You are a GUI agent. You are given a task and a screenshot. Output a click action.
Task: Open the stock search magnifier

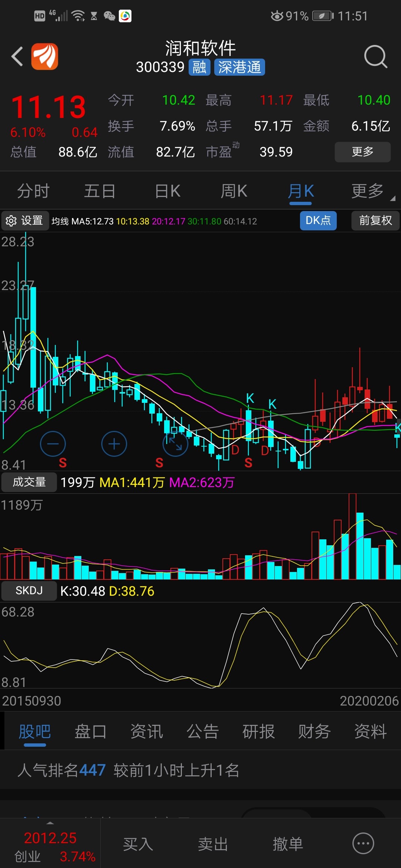(376, 57)
